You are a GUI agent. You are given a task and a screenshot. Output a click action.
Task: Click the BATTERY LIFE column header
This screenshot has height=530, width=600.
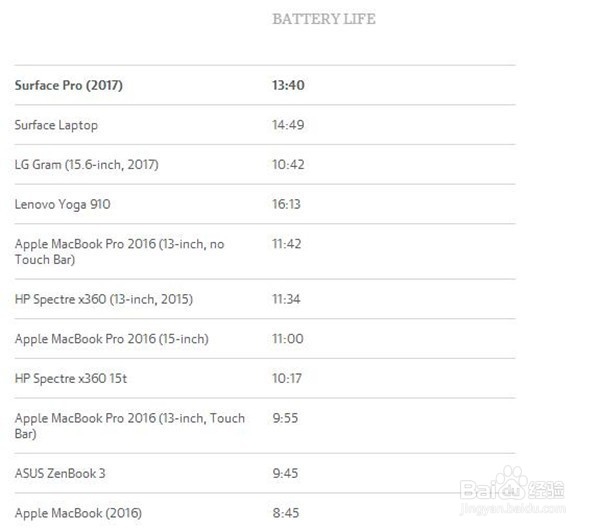point(324,19)
